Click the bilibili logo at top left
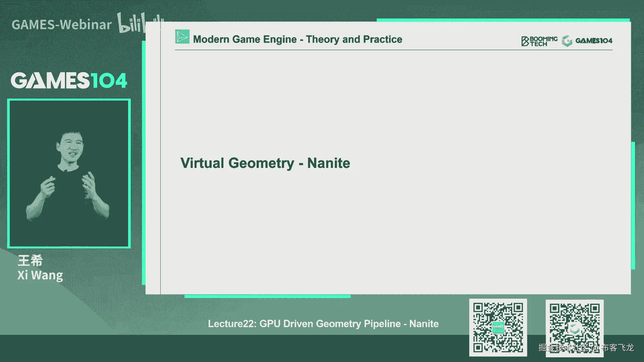 pyautogui.click(x=134, y=23)
